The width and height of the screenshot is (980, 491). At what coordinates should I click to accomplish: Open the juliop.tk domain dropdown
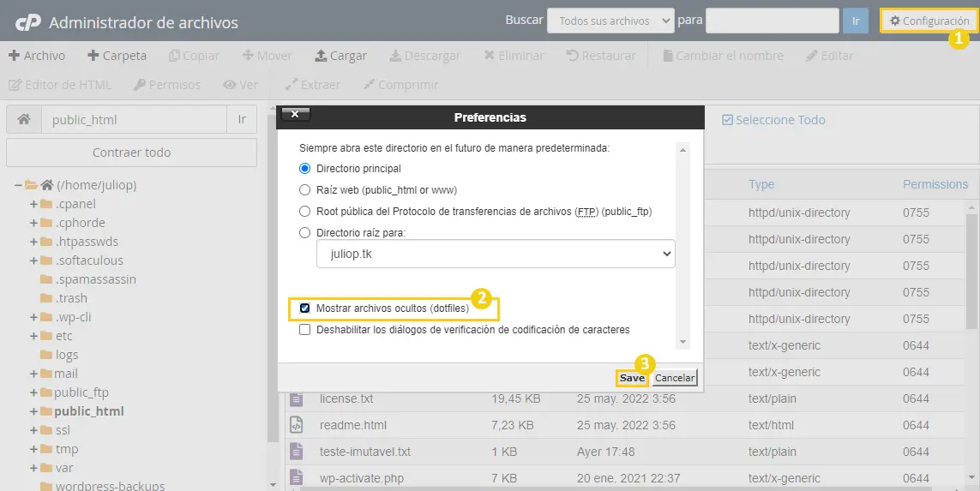point(496,254)
